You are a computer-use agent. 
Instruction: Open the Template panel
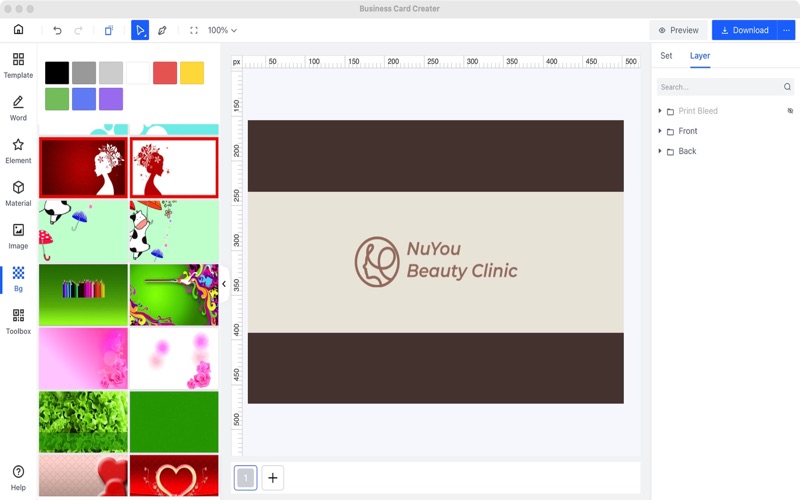(x=18, y=66)
